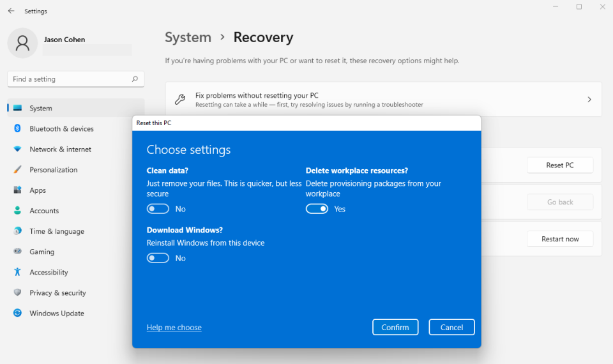
Task: Click Jason Cohen's profile avatar
Action: (x=23, y=43)
